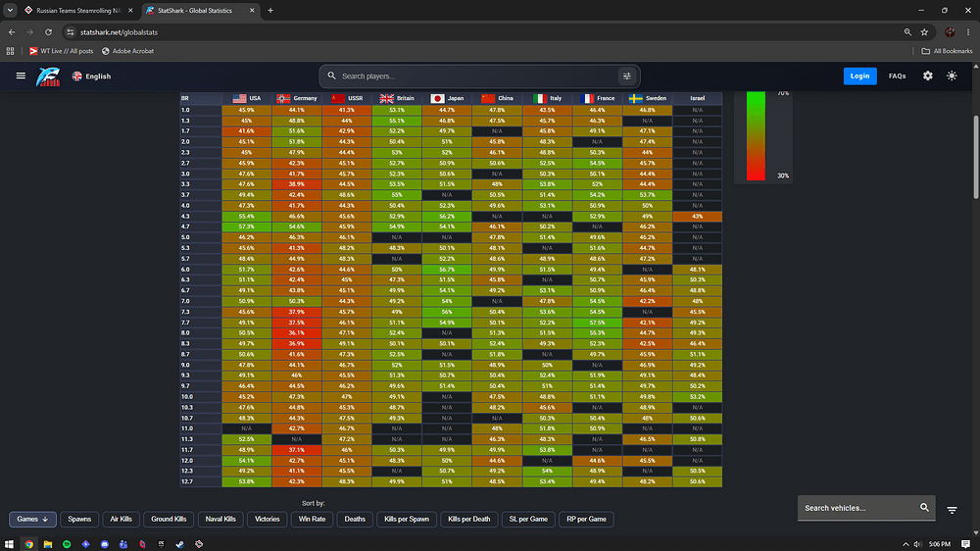Open the English language selector
Screen dimensions: 980x551
(91, 76)
